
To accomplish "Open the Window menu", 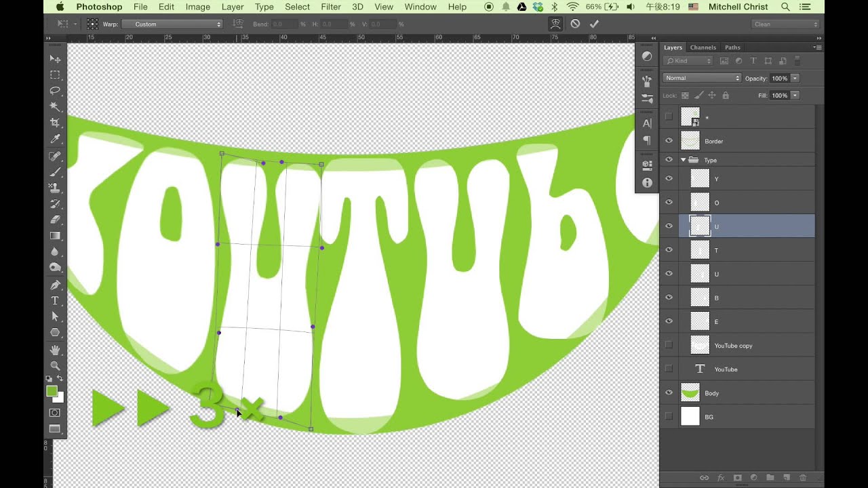I will click(x=420, y=7).
